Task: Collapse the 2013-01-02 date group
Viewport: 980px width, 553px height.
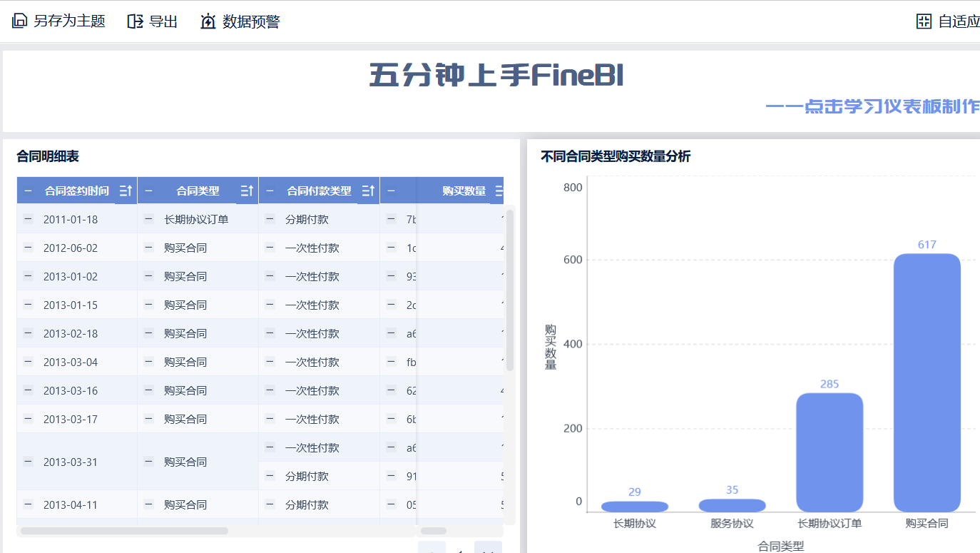Action: coord(28,276)
